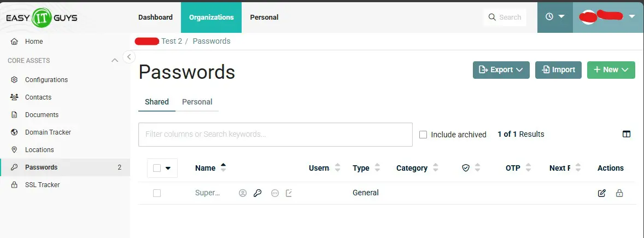The image size is (644, 238).
Task: Open the recent history clock menu
Action: coord(555,17)
